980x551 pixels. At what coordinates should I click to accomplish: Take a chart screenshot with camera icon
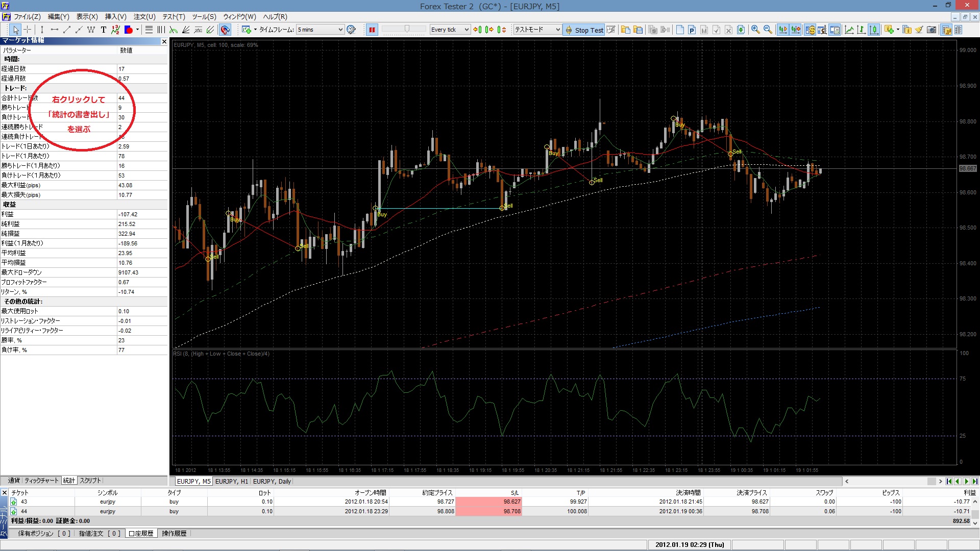932,30
